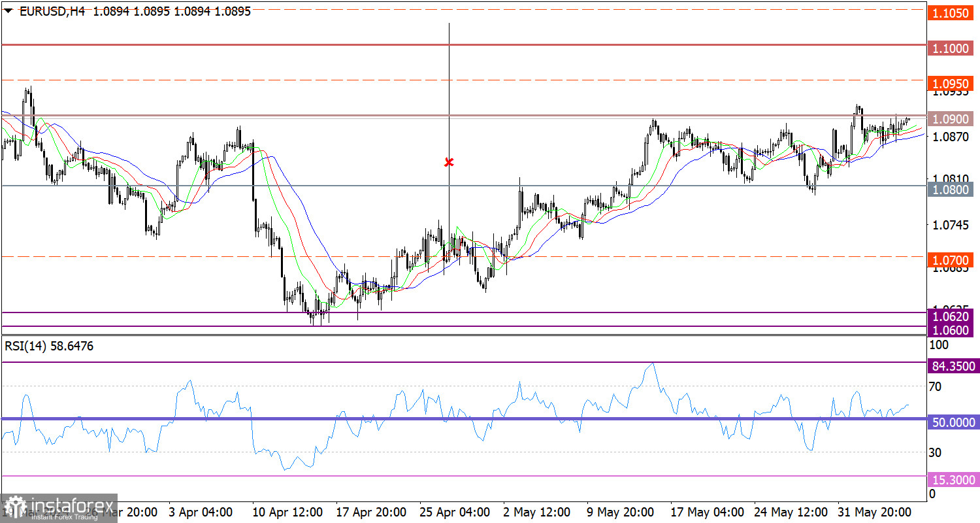Select the 1.0700 orange level label

click(x=951, y=260)
